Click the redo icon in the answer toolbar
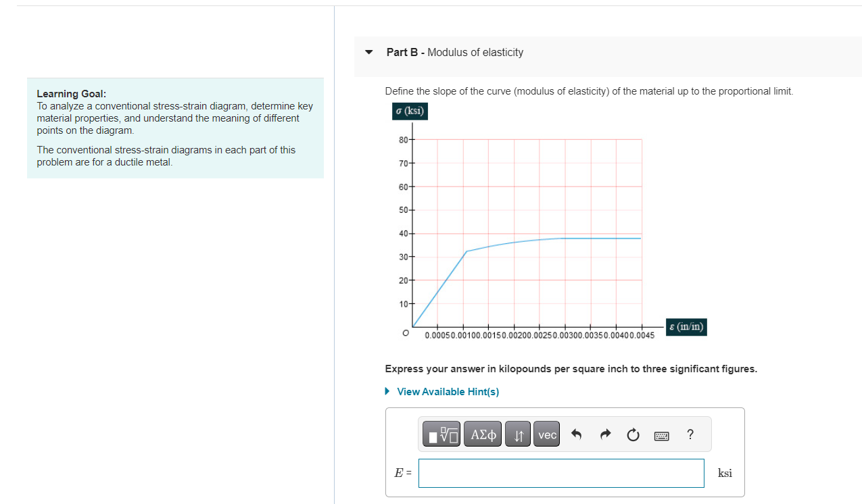 click(x=604, y=434)
